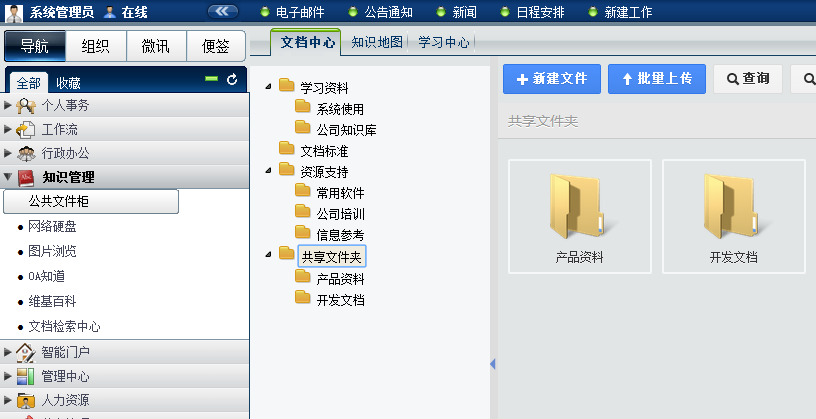The height and width of the screenshot is (419, 816).
Task: Switch to the 微讯 tab
Action: click(156, 46)
